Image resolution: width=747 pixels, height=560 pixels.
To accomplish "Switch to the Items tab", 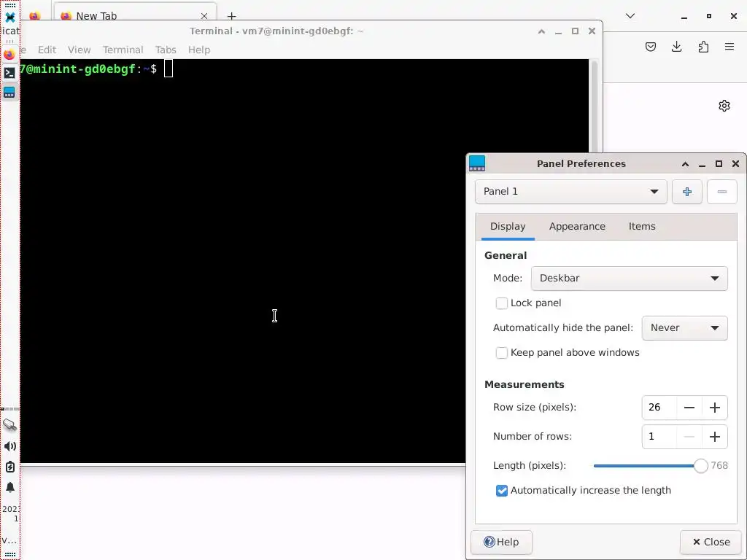I will click(642, 227).
